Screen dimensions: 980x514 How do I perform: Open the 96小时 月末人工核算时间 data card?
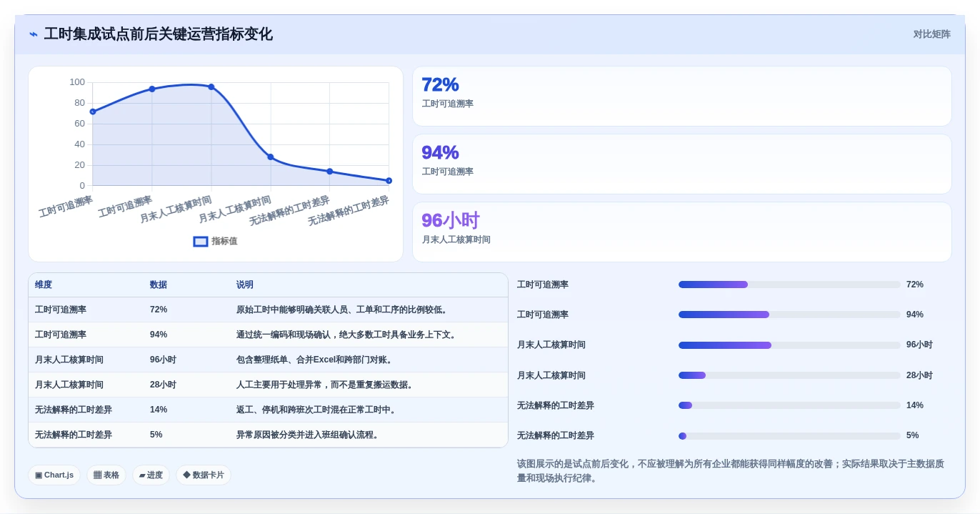(x=682, y=232)
